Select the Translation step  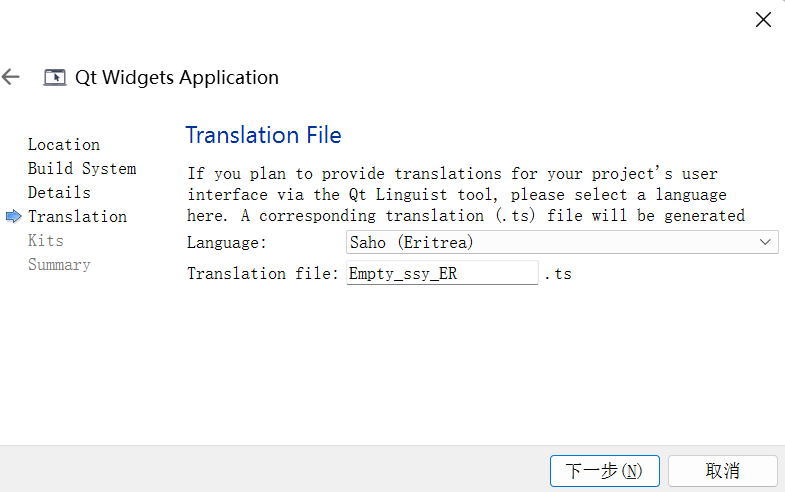tap(77, 217)
